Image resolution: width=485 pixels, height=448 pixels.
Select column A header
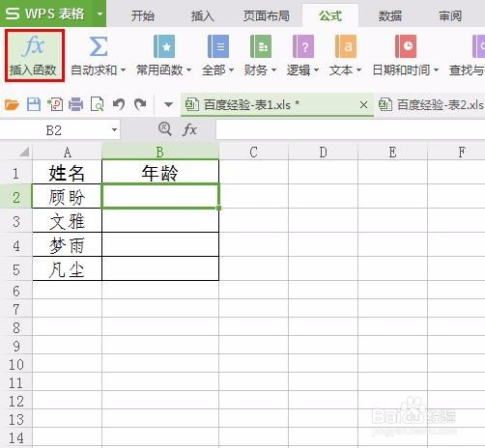67,152
